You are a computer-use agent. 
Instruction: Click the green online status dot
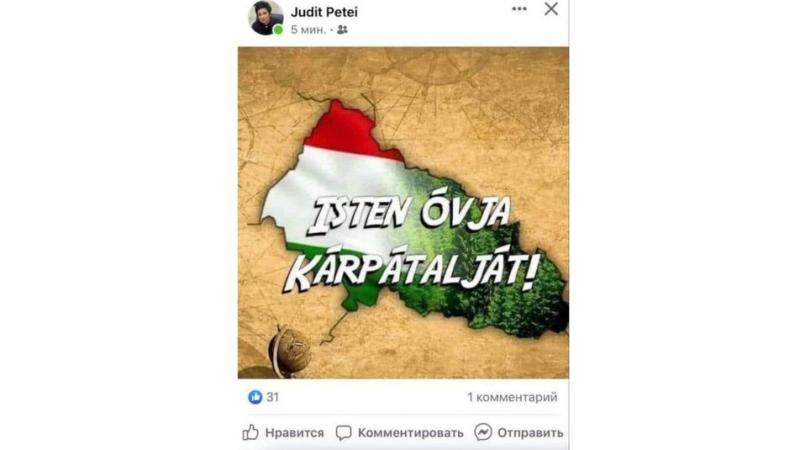click(x=278, y=30)
